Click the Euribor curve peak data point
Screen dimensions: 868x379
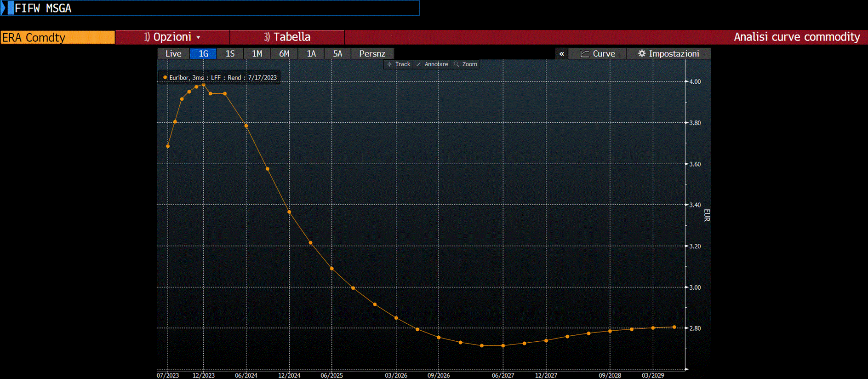[204, 85]
